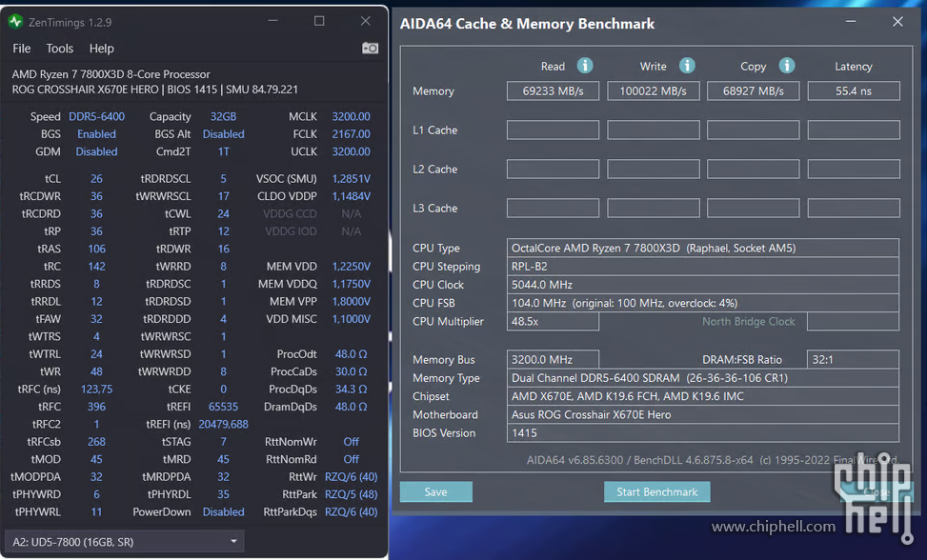Close the ZenTimings window

[x=366, y=21]
